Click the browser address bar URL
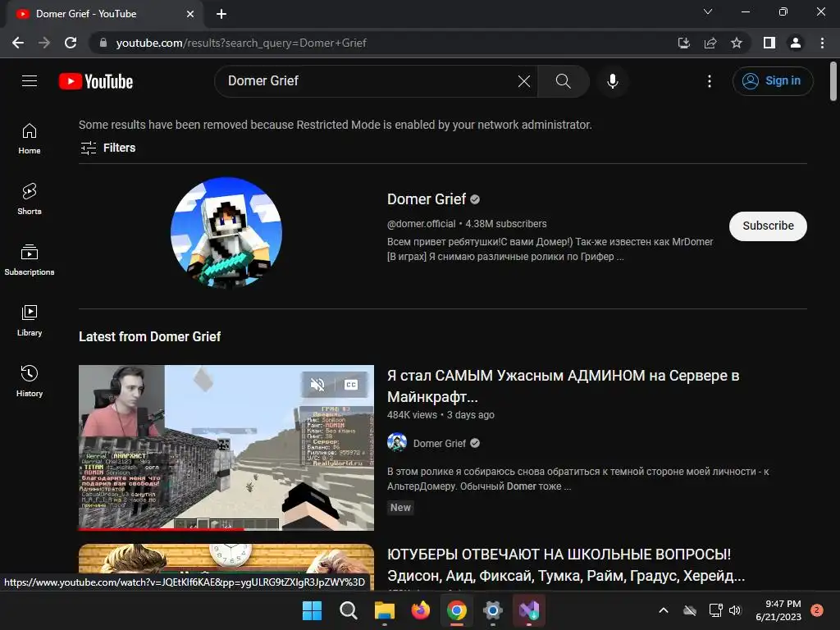Viewport: 840px width, 630px height. click(x=241, y=43)
